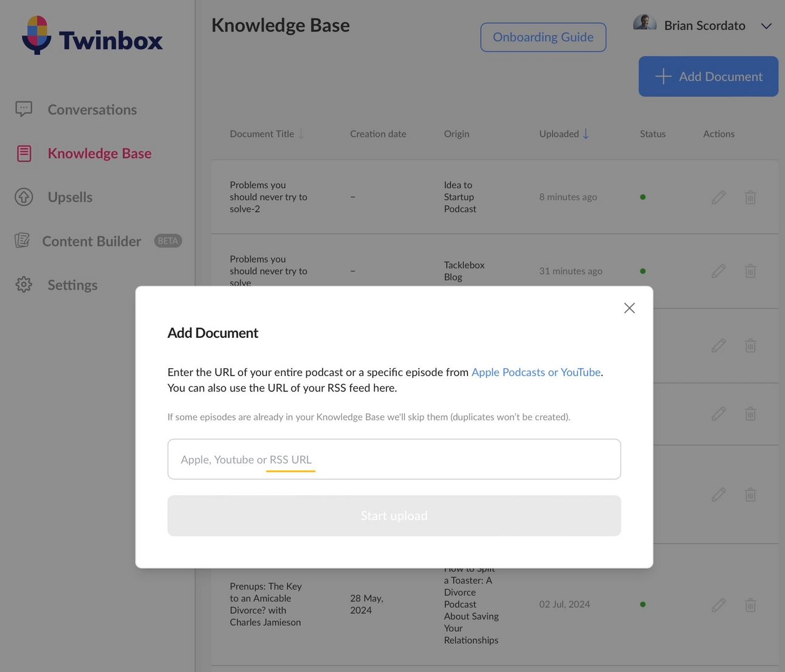
Task: Edit the Tacklebox Blog document row
Action: click(719, 271)
